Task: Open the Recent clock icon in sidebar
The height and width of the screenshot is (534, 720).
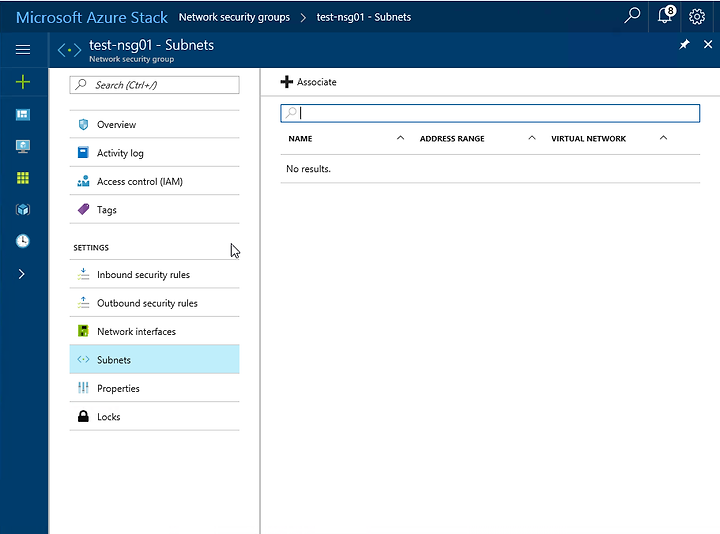Action: point(23,241)
